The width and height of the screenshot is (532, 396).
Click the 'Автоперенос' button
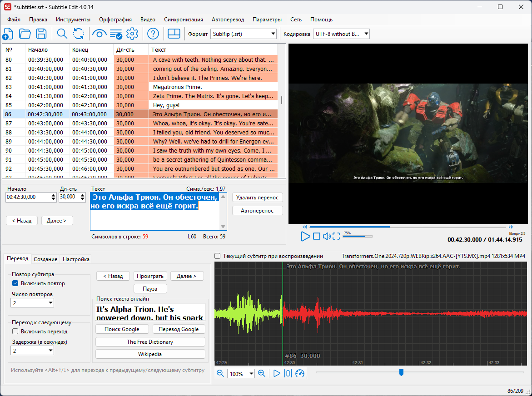click(x=257, y=211)
